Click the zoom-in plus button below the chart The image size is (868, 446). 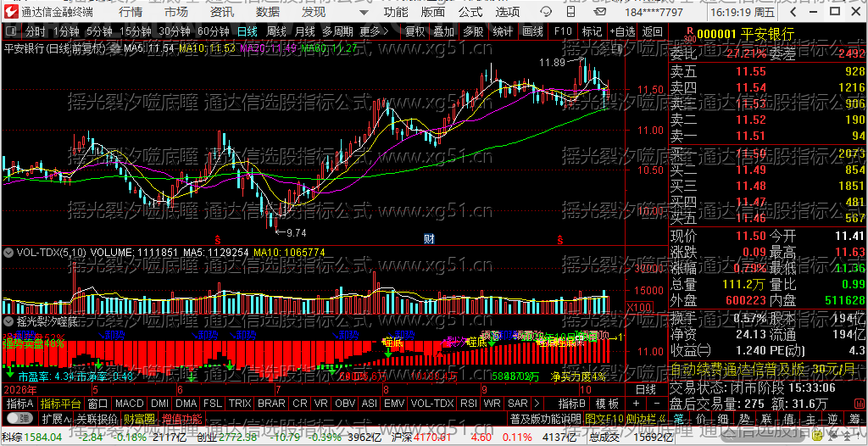tap(636, 404)
